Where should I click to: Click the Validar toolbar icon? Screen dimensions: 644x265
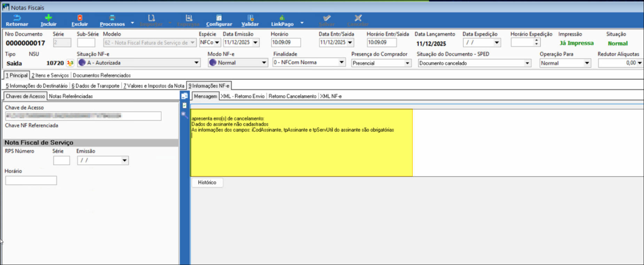[x=250, y=18]
